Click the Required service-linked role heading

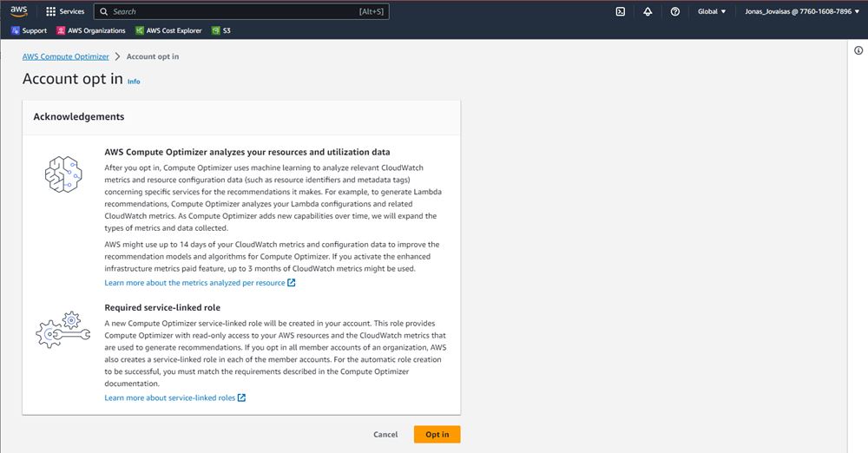point(162,307)
